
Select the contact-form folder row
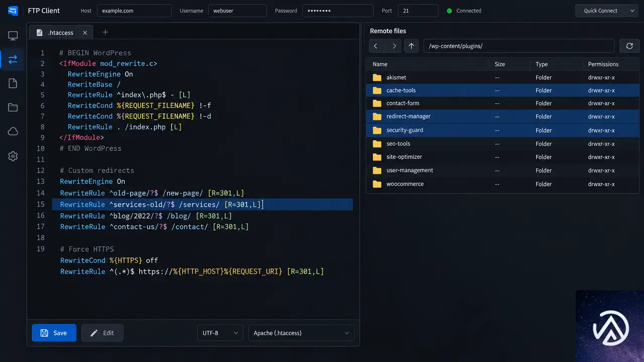(x=503, y=103)
